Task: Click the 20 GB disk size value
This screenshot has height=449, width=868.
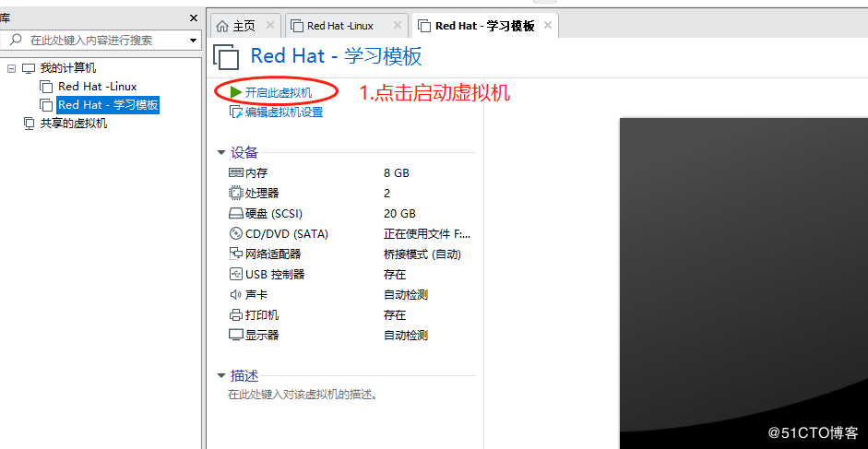Action: [399, 214]
